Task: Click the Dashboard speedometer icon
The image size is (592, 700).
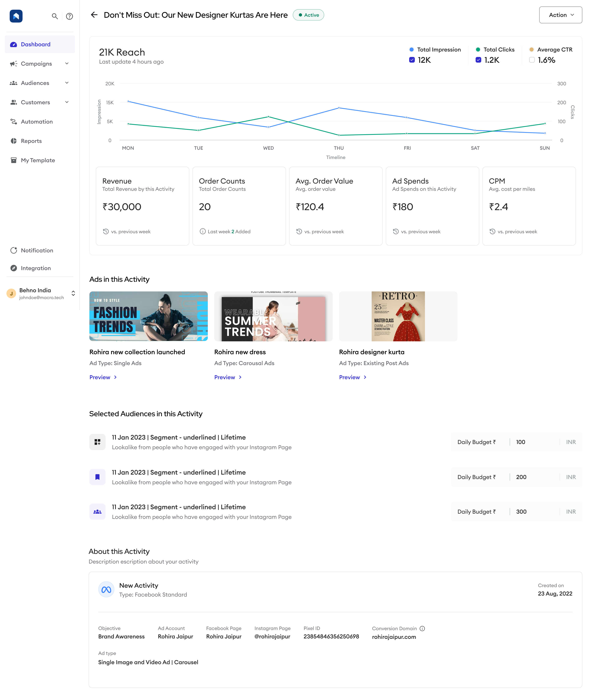Action: 13,44
